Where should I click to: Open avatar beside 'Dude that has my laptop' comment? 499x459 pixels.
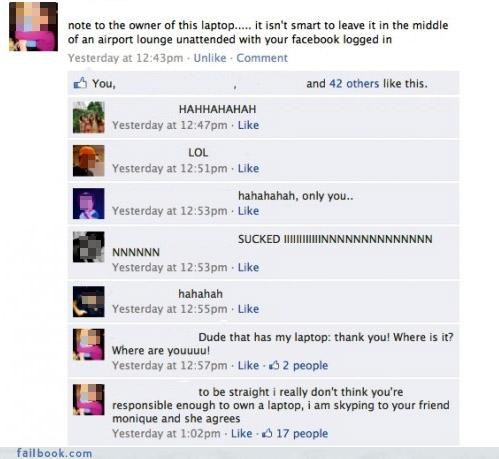[89, 345]
